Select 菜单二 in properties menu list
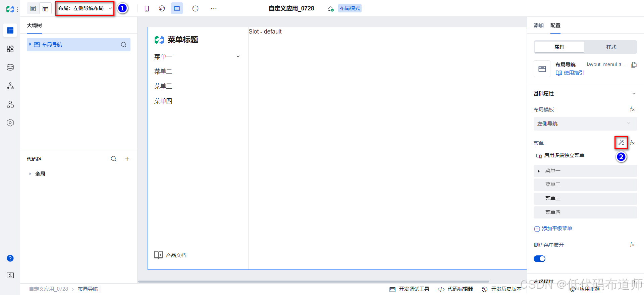644x295 pixels. 585,185
